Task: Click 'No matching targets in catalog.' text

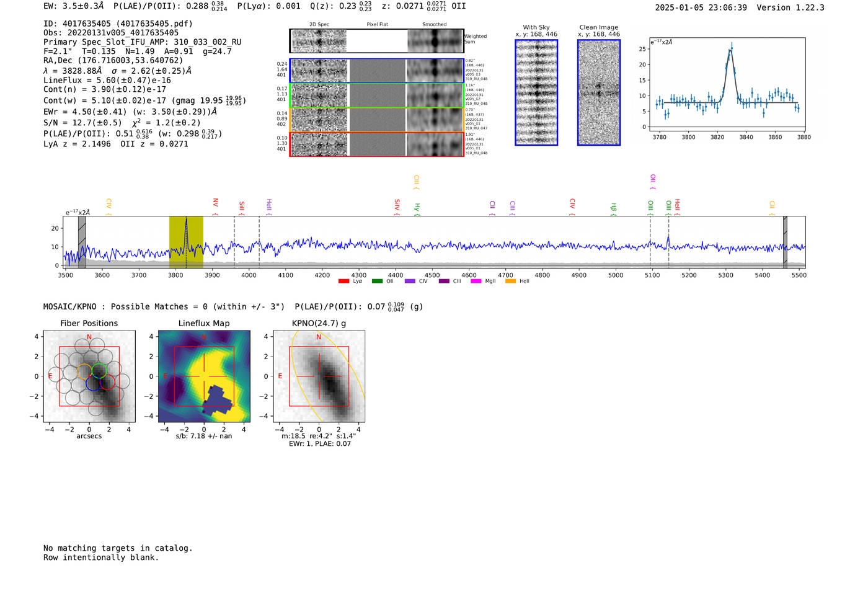Action: [118, 548]
